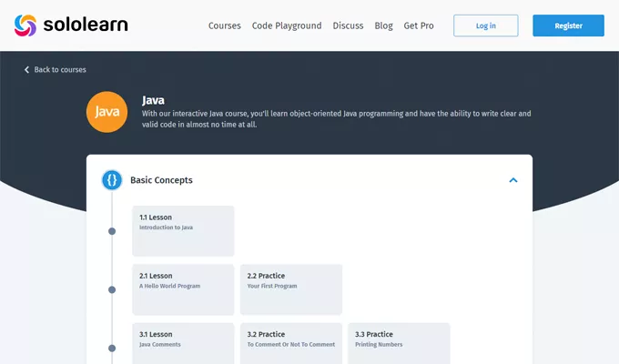The height and width of the screenshot is (364, 619).
Task: Click the back arrow chevron icon
Action: (26, 70)
